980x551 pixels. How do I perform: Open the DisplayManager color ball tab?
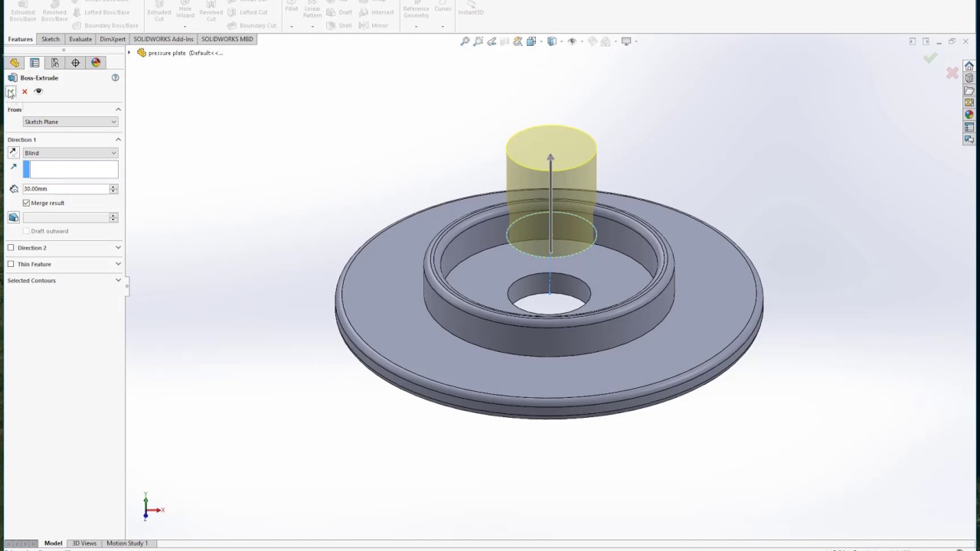pyautogui.click(x=96, y=63)
